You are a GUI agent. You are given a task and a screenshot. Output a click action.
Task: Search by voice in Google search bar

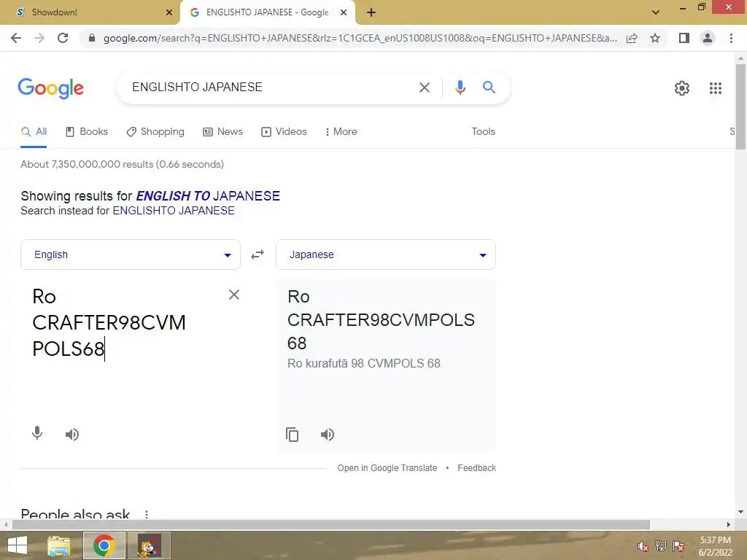pyautogui.click(x=460, y=87)
